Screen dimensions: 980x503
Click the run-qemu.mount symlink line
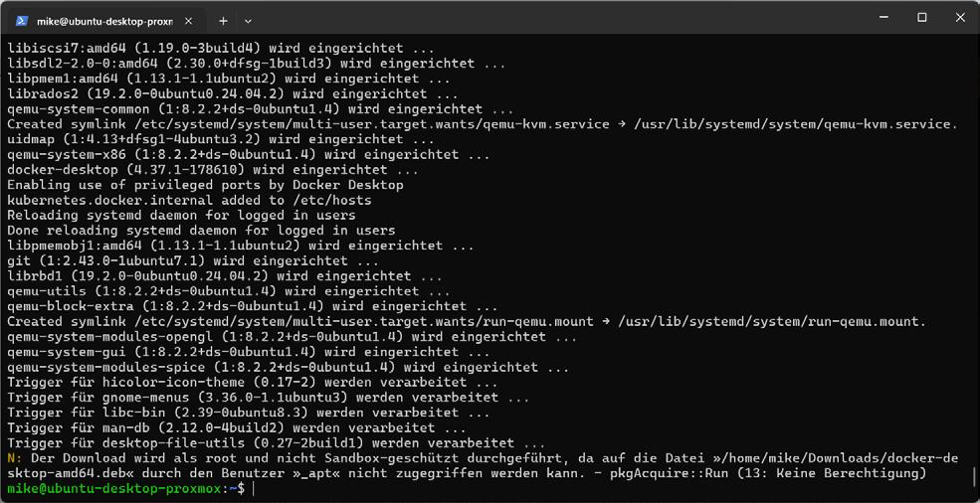pyautogui.click(x=467, y=322)
